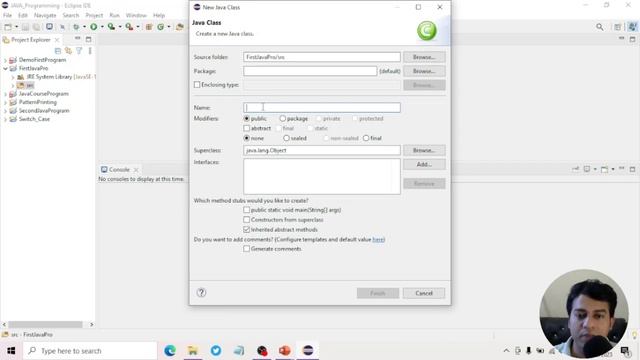This screenshot has height=360, width=640.
Task: Click the Project Explorer horizontal scrollbar
Action: coord(45,324)
